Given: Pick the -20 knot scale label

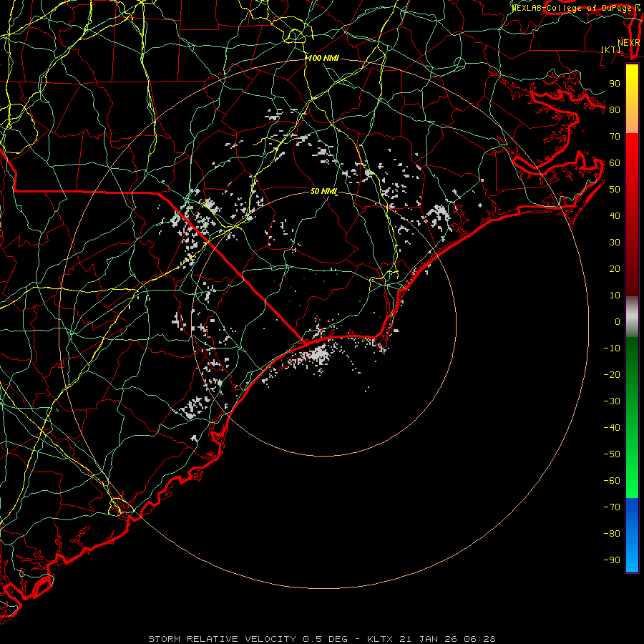Looking at the screenshot, I should click(612, 375).
